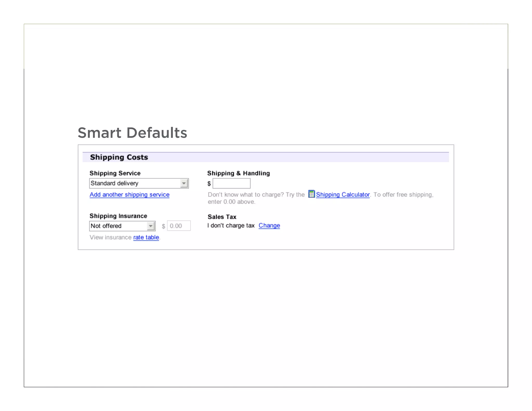This screenshot has height=411, width=532.
Task: Click the insurance amount 0.00 field
Action: [x=179, y=226]
